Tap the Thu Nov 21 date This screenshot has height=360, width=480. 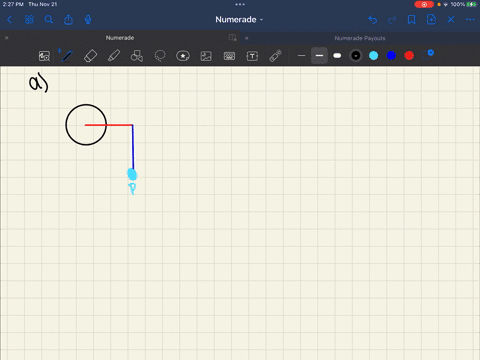[x=43, y=4]
